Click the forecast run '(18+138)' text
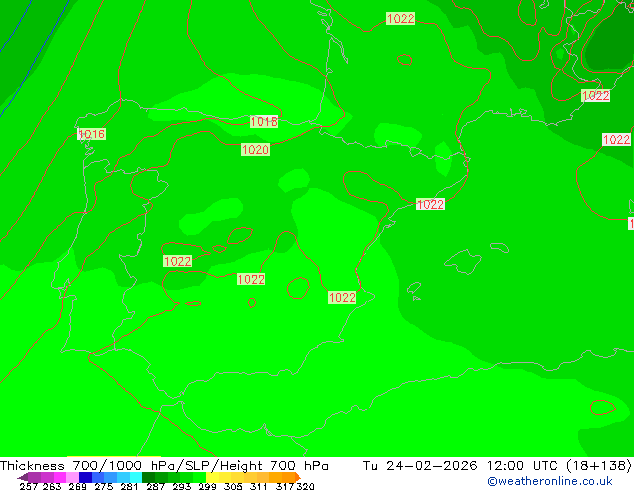Viewport: 634px width, 490px height. (x=599, y=466)
